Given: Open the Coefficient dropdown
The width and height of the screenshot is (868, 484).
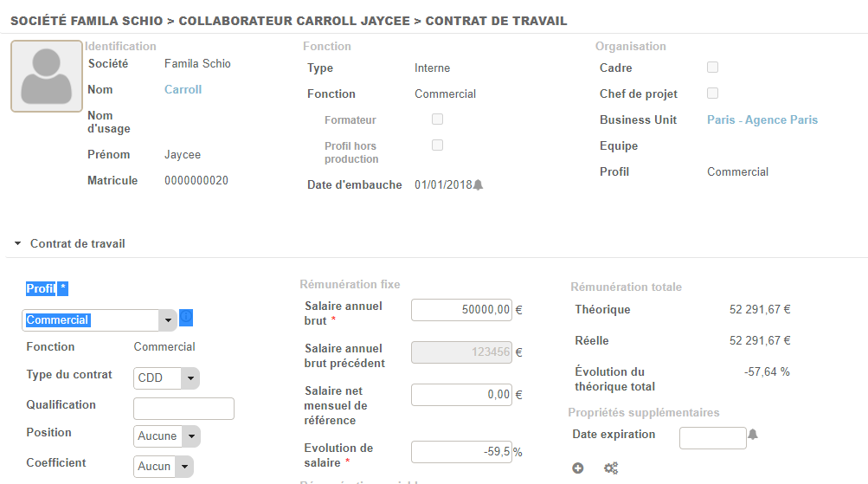Looking at the screenshot, I should [164, 467].
